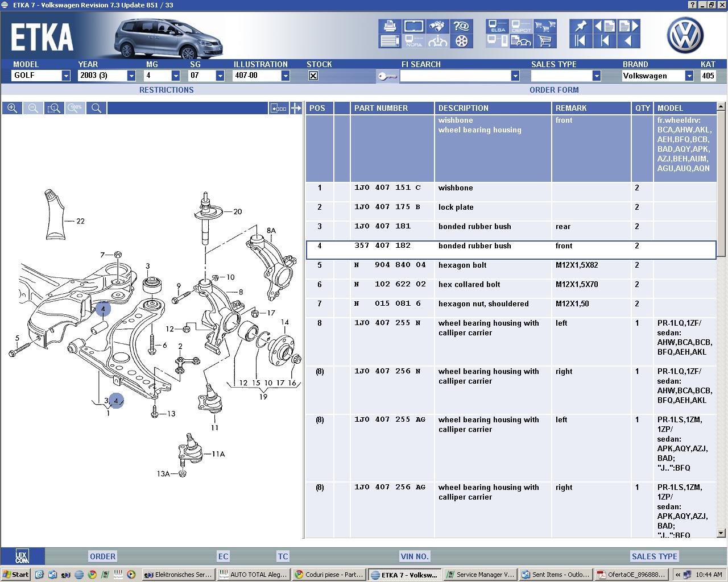
Task: Open the ORDER FORM tab
Action: 554,90
